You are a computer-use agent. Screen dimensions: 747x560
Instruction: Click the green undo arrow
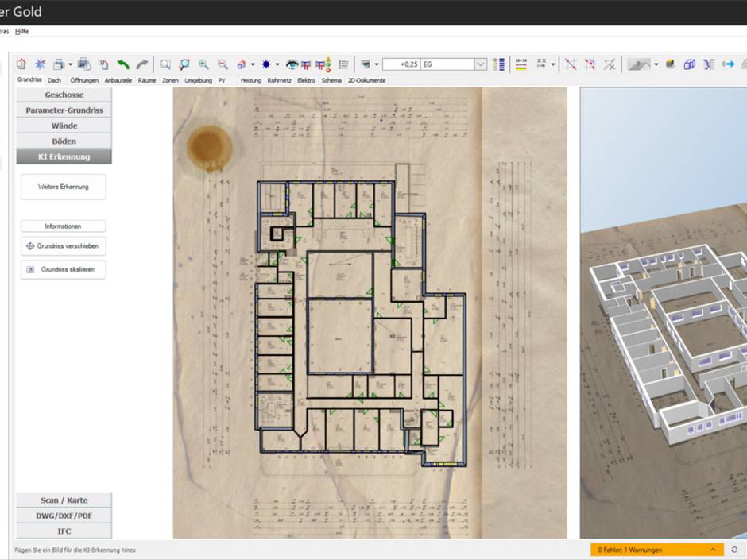(123, 64)
